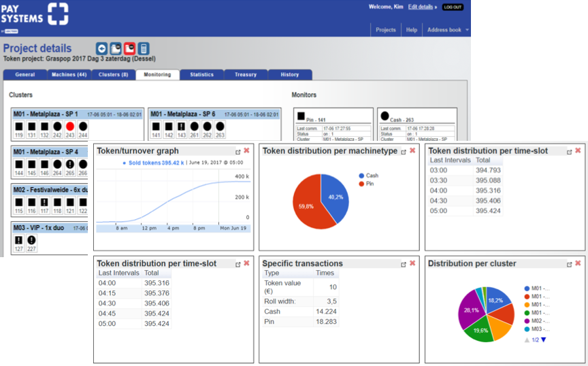
Task: Click the blue back arrow icon
Action: coord(102,48)
